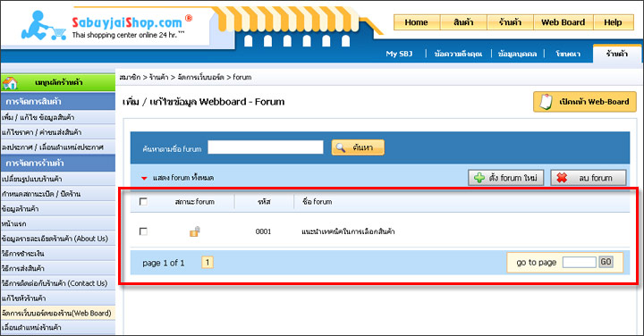Toggle the select-all checkbox in table header
The width and height of the screenshot is (644, 336).
coord(143,201)
